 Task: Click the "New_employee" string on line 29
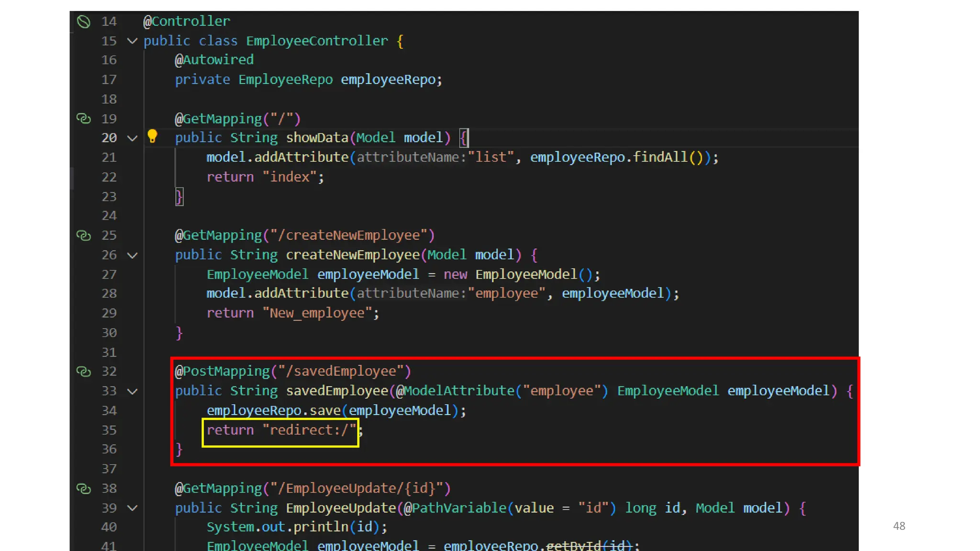[x=317, y=313]
